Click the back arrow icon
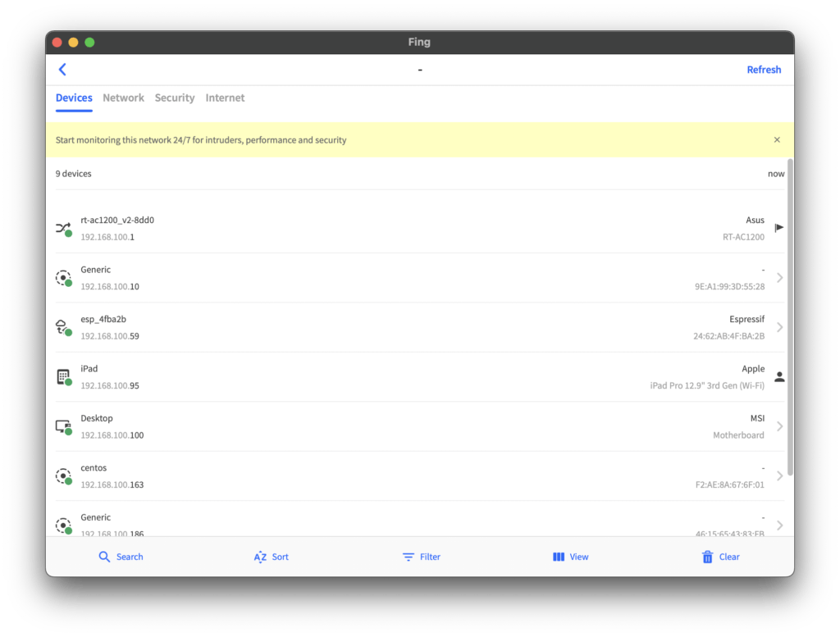840x637 pixels. click(x=62, y=70)
